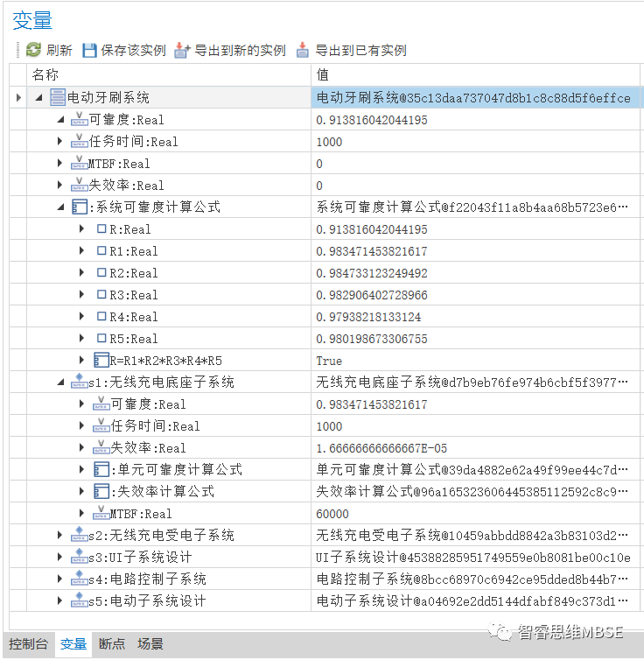
Task: Click the export to existing instance icon
Action: [303, 50]
